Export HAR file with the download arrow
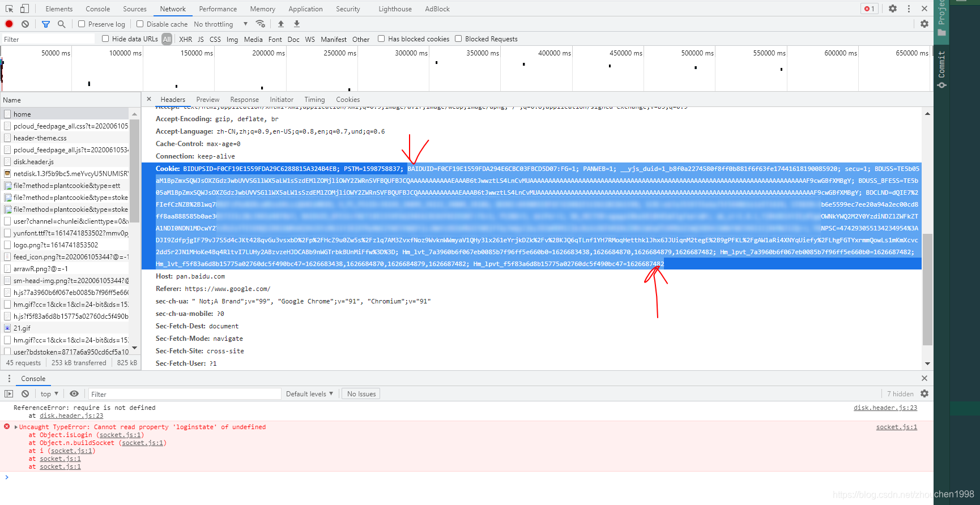The height and width of the screenshot is (505, 980). pos(297,24)
